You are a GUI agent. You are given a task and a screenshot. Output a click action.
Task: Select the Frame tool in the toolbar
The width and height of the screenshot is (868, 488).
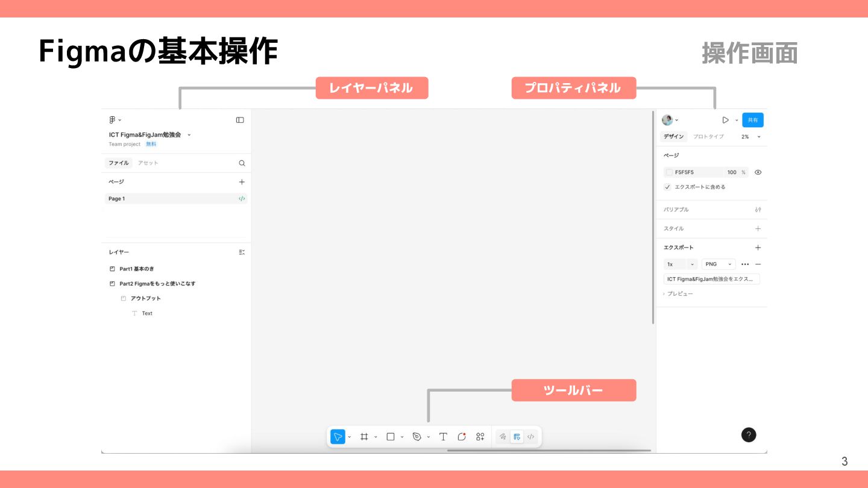click(x=364, y=437)
